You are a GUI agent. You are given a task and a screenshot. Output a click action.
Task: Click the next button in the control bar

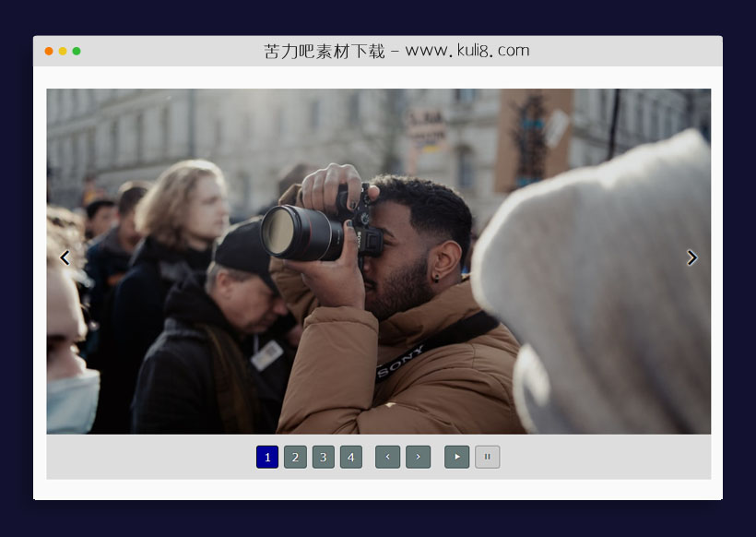[x=418, y=457]
